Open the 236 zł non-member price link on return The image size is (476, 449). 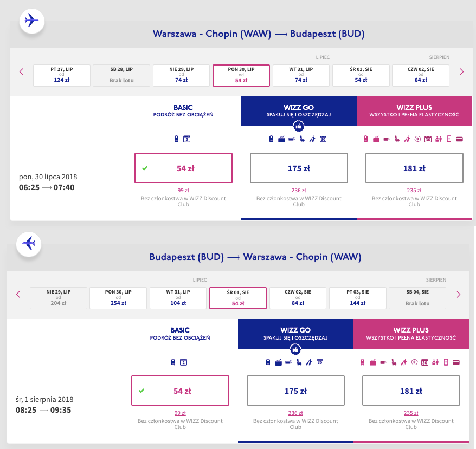click(295, 413)
